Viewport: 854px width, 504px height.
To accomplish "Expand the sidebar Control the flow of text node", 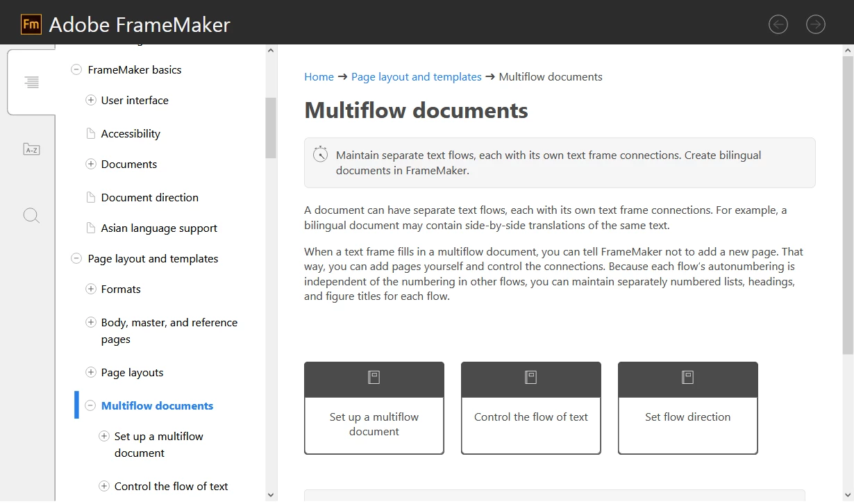I will [x=104, y=486].
